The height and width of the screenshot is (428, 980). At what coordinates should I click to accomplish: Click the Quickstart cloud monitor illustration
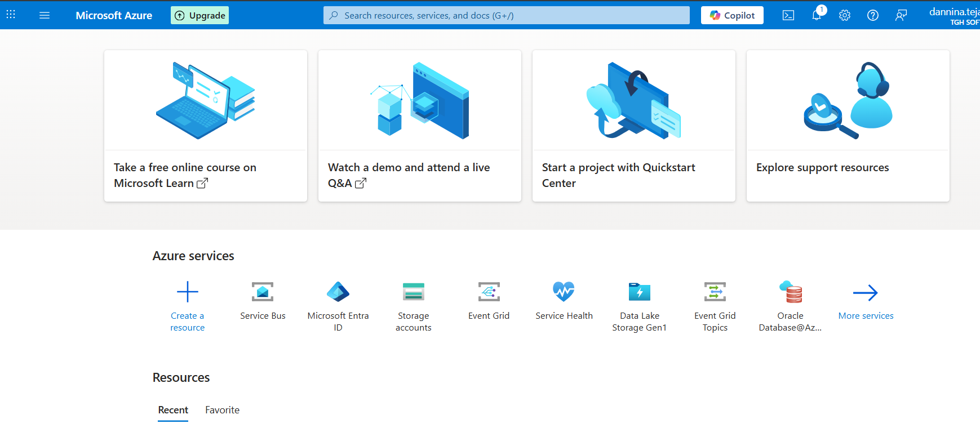point(634,100)
